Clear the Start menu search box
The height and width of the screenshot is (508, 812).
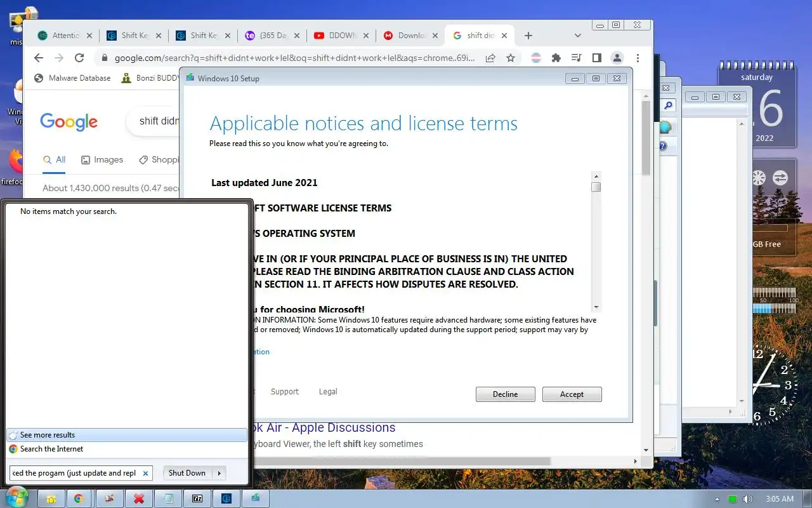click(x=145, y=473)
